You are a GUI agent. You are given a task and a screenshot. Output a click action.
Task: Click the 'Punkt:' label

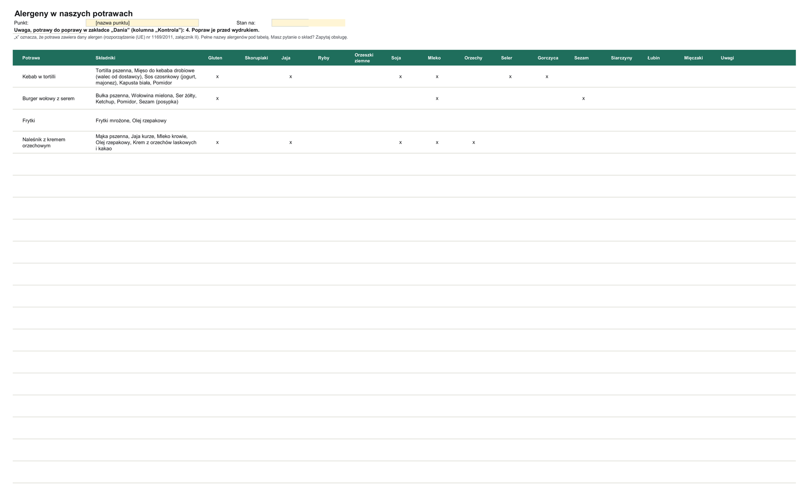click(x=21, y=23)
